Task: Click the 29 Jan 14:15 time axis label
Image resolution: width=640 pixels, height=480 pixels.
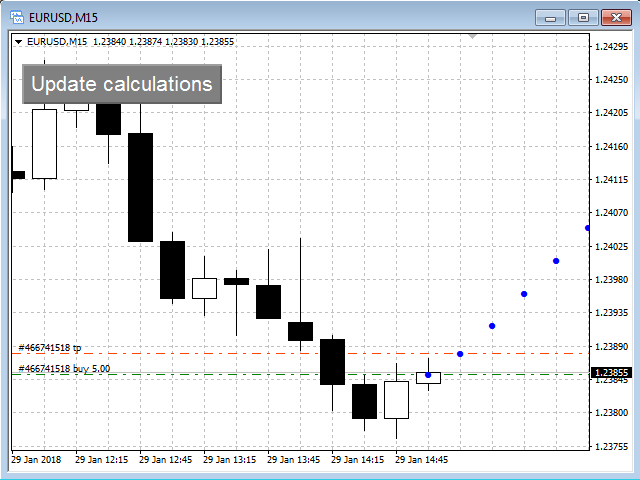Action: coord(358,460)
